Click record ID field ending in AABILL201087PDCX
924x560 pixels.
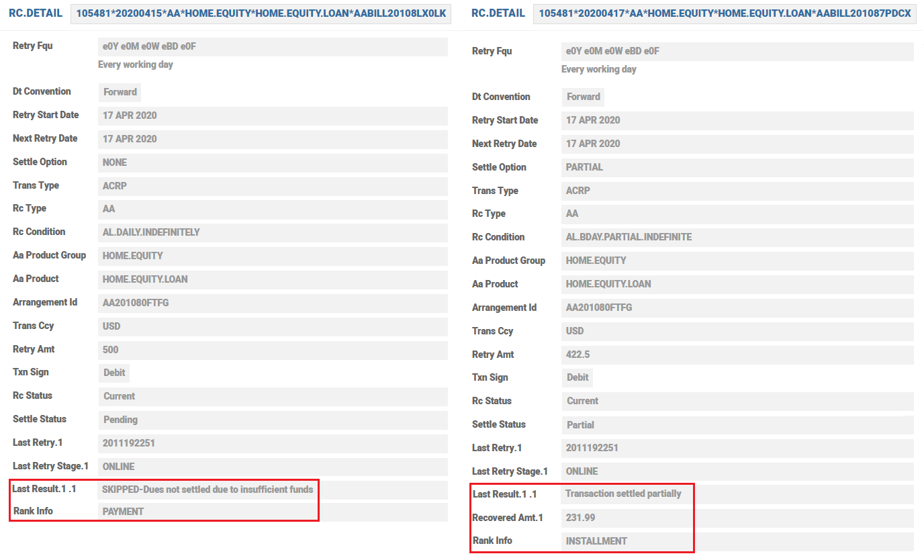coord(725,13)
